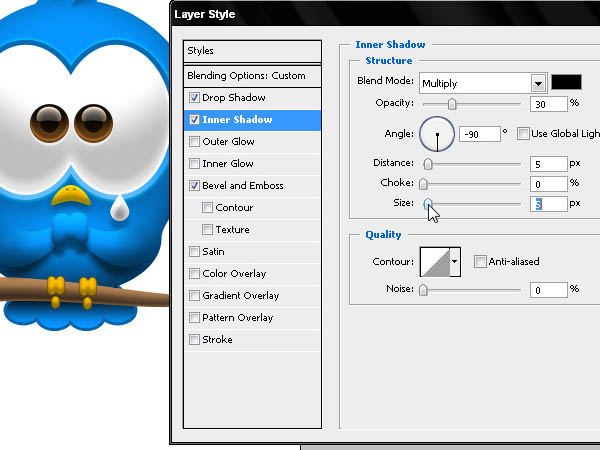The height and width of the screenshot is (450, 600).
Task: Click the Multiply blend mode combo box
Action: point(483,83)
